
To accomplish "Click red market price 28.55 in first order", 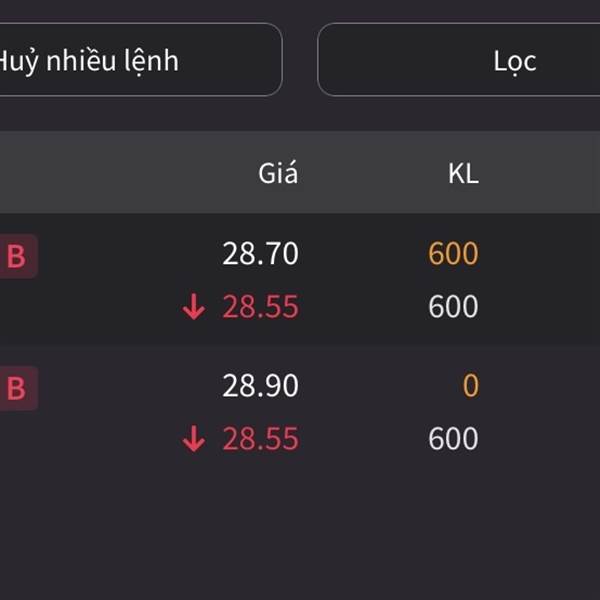I will point(260,307).
